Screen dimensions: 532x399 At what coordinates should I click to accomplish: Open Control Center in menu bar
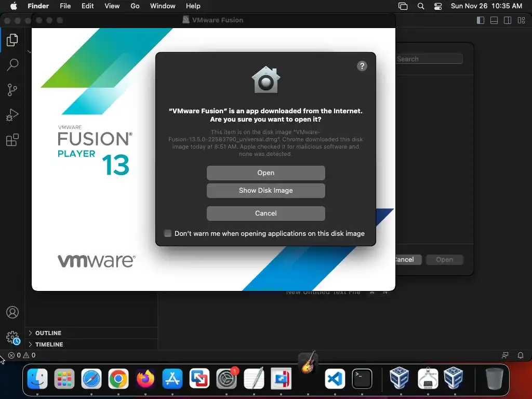click(x=438, y=6)
